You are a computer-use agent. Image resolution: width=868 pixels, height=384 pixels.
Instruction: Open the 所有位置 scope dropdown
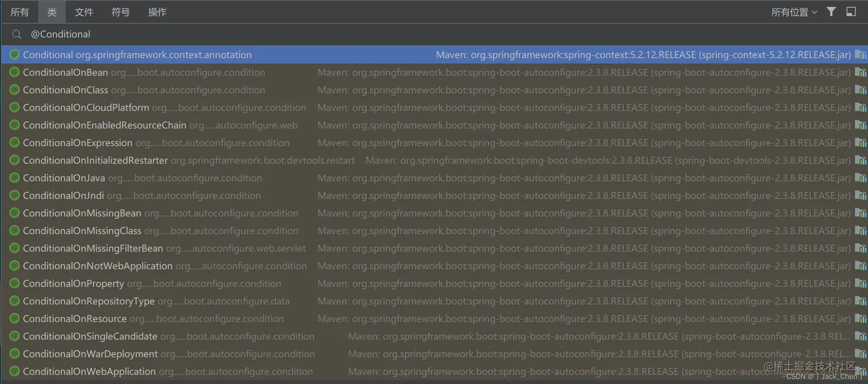point(794,12)
